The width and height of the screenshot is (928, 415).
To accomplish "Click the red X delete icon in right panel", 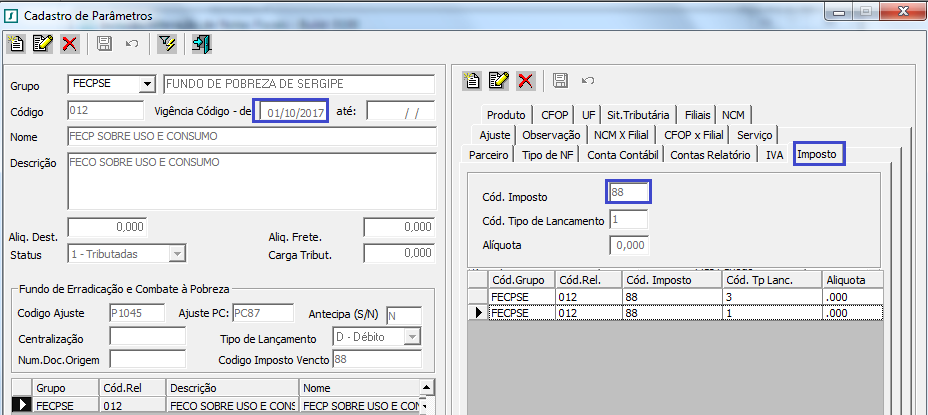I will point(526,80).
